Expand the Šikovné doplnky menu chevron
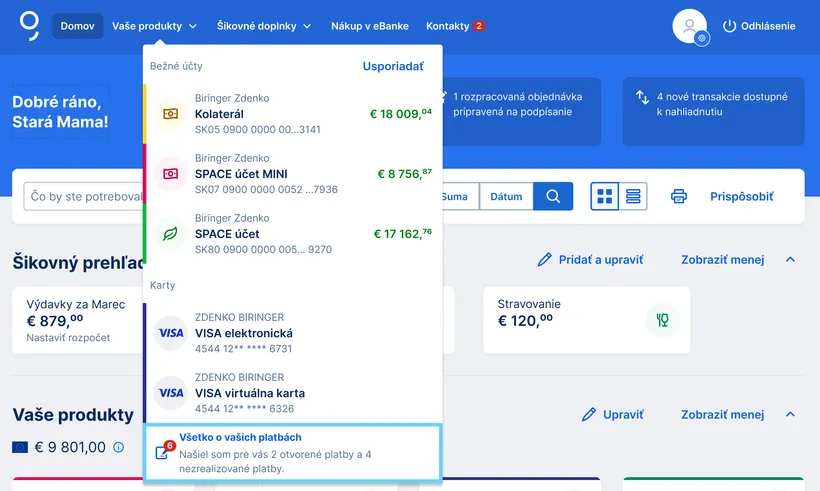 coord(307,26)
